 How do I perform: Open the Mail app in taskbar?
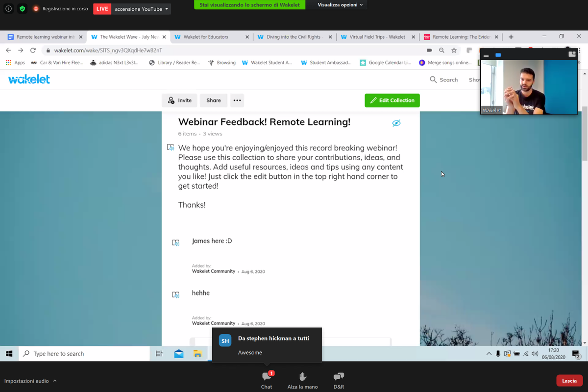(x=179, y=353)
